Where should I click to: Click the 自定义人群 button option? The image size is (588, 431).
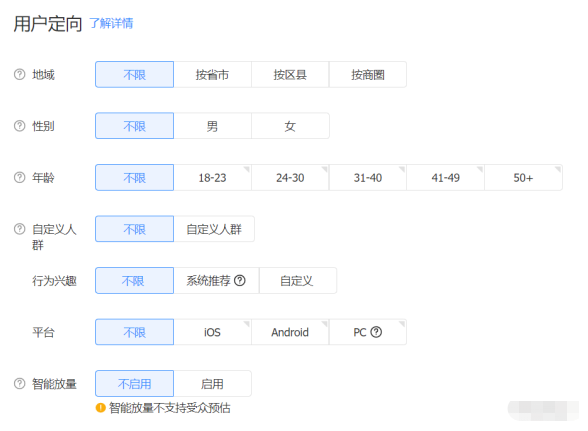point(214,229)
